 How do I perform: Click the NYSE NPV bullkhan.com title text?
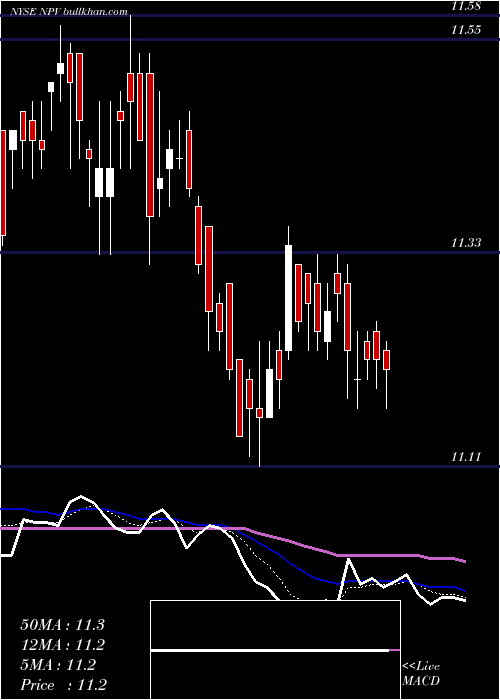(68, 12)
